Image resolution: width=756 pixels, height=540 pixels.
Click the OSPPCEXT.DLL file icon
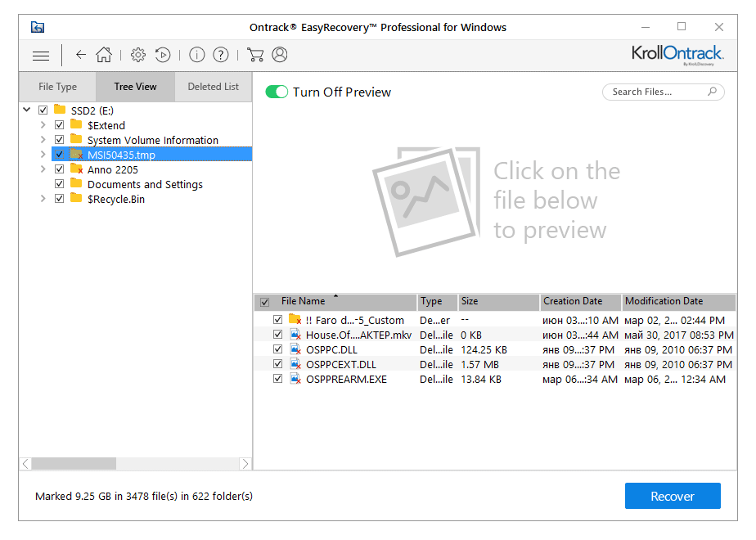(295, 363)
